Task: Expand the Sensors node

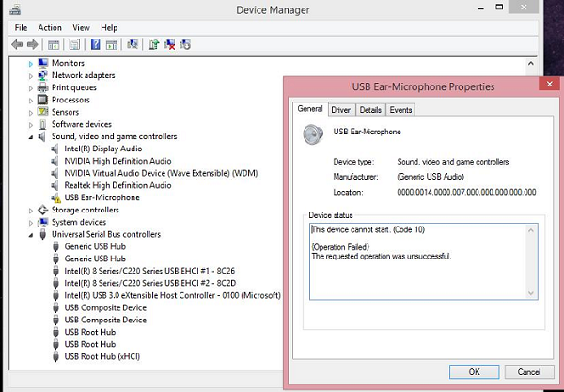Action: [x=31, y=113]
